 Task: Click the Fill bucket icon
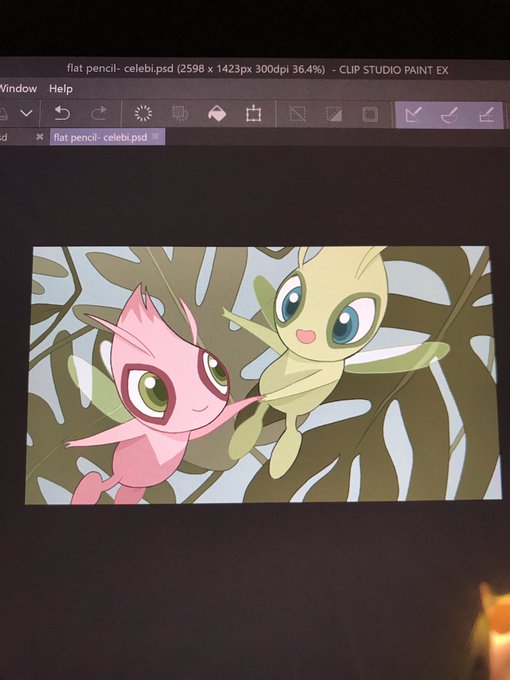tap(217, 114)
